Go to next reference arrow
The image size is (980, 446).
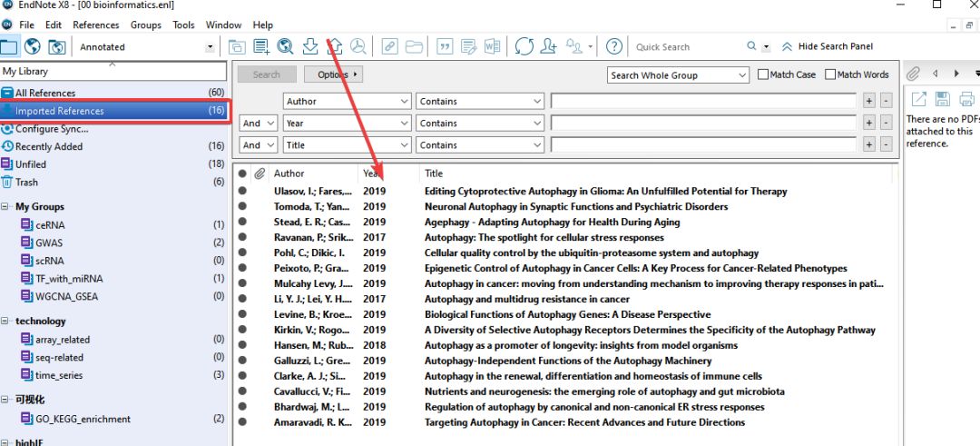[956, 74]
